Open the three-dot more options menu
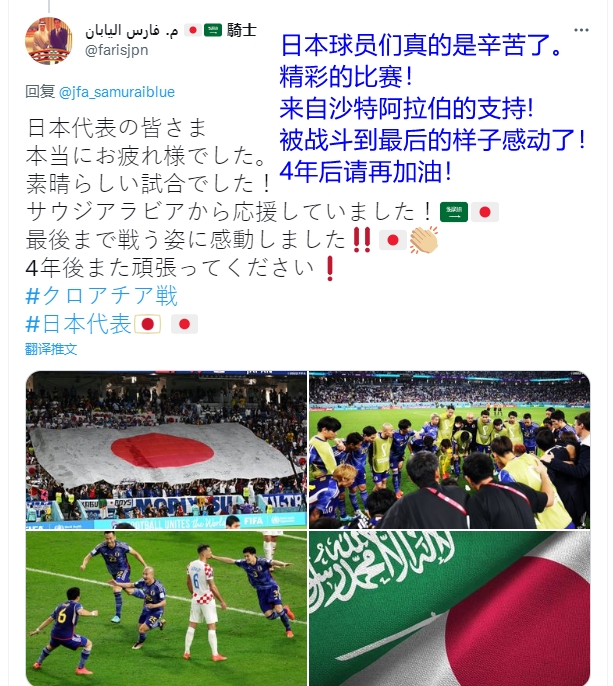Screen dimensions: 613x686 click(x=581, y=30)
